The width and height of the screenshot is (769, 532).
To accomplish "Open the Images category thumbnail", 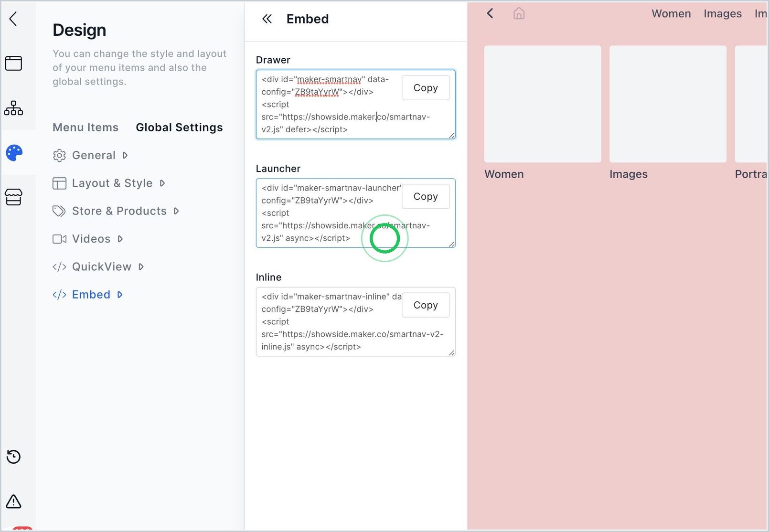I will tap(668, 104).
